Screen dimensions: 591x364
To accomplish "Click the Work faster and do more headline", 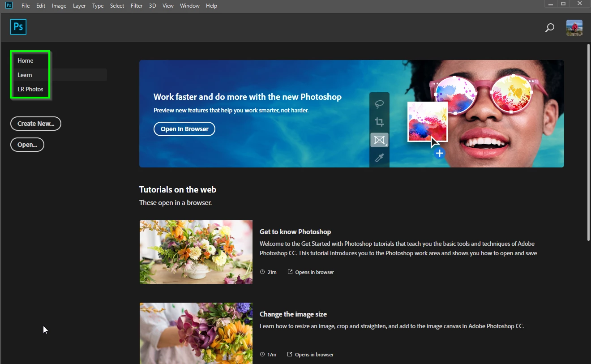I will tap(248, 97).
